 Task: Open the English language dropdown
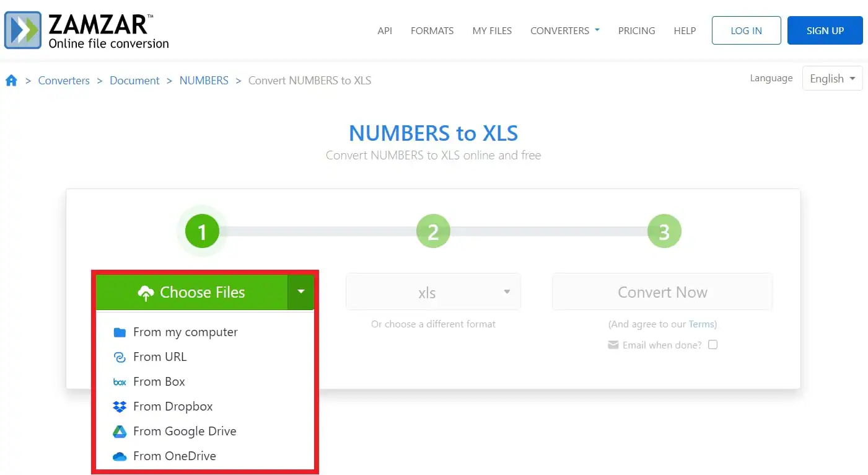(832, 78)
